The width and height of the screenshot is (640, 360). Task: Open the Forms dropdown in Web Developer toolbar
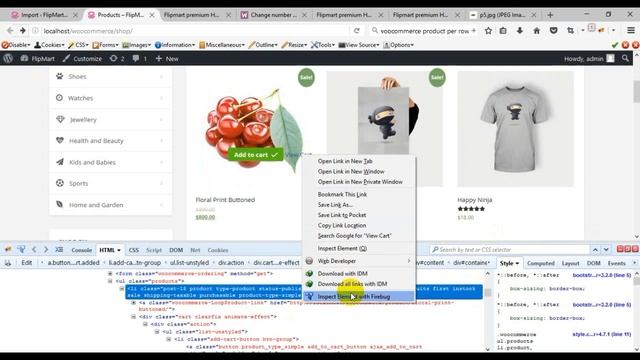tap(105, 45)
